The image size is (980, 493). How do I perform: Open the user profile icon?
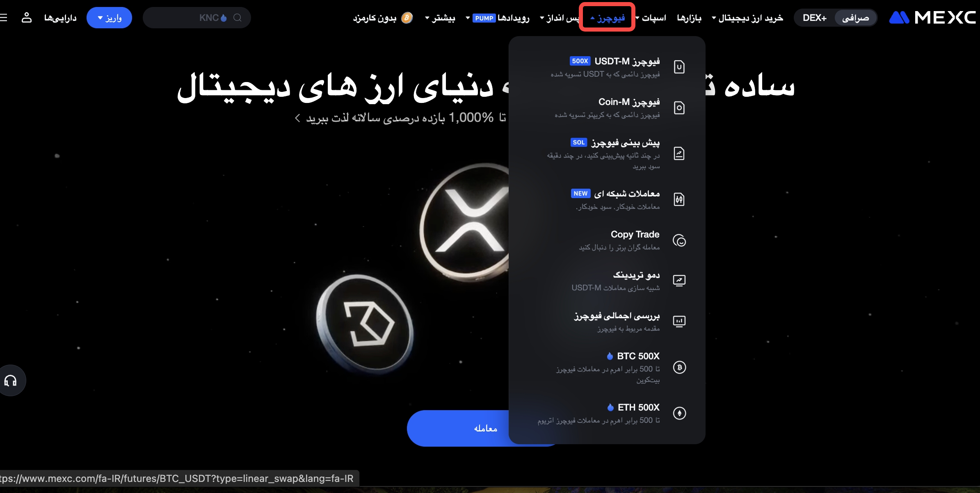[x=27, y=18]
